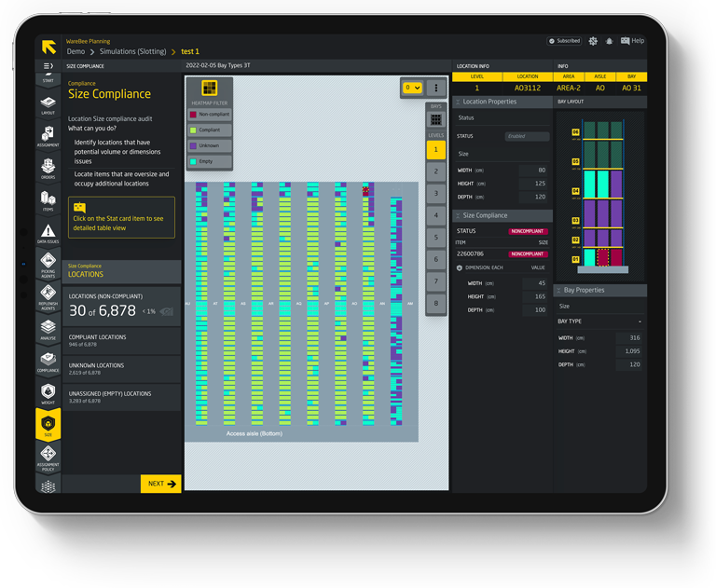Open the Layout step in sidebar
This screenshot has width=716, height=588.
click(48, 105)
